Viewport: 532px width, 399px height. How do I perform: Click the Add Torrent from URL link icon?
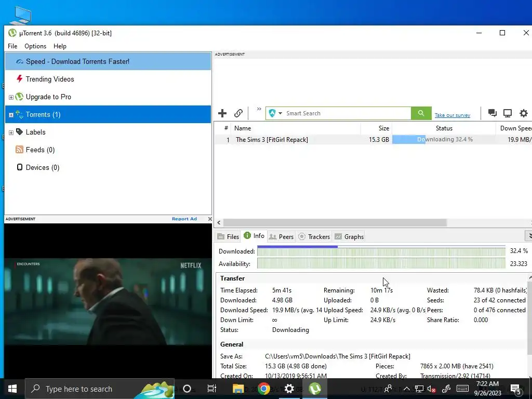[x=238, y=113]
